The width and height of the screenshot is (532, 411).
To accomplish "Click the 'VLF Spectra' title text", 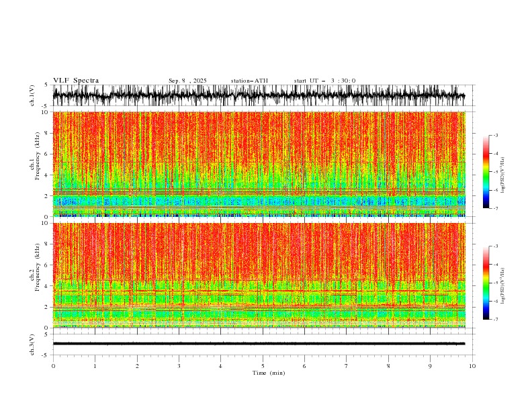I will (76, 81).
